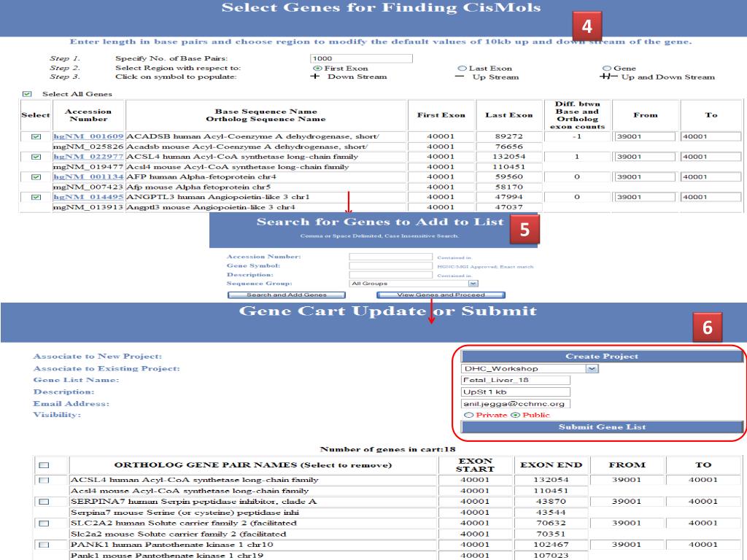The width and height of the screenshot is (747, 560).
Task: Click the View Genes and Proceed button
Action: pos(441,295)
